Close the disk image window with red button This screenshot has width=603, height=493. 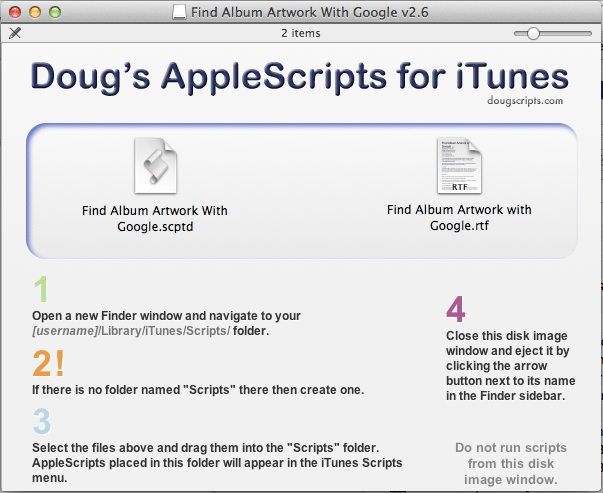pos(15,12)
